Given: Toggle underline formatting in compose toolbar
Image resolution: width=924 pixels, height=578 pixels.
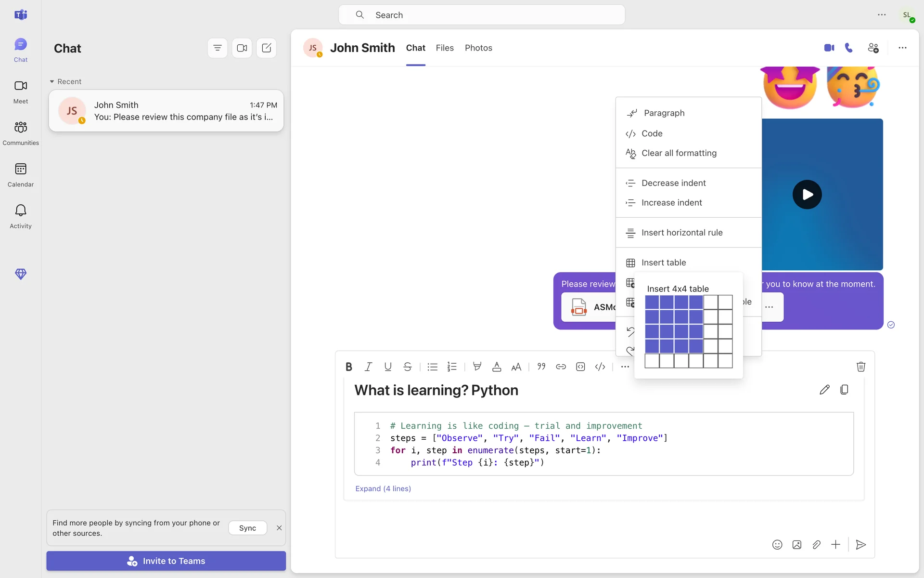Looking at the screenshot, I should 388,367.
